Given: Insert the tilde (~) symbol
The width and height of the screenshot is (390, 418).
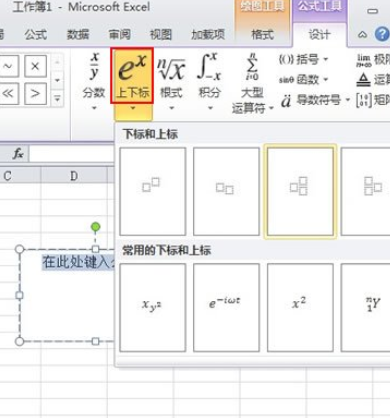Looking at the screenshot, I should 8,66.
